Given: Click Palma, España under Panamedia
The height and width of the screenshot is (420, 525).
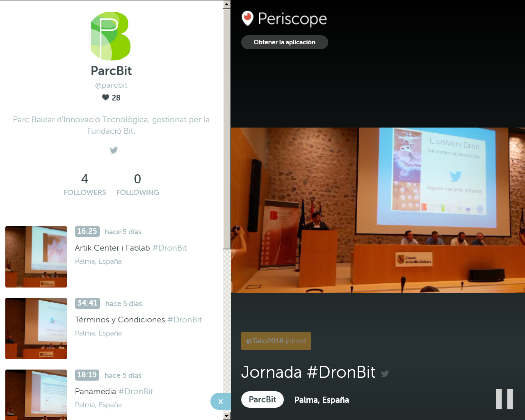Looking at the screenshot, I should (98, 405).
